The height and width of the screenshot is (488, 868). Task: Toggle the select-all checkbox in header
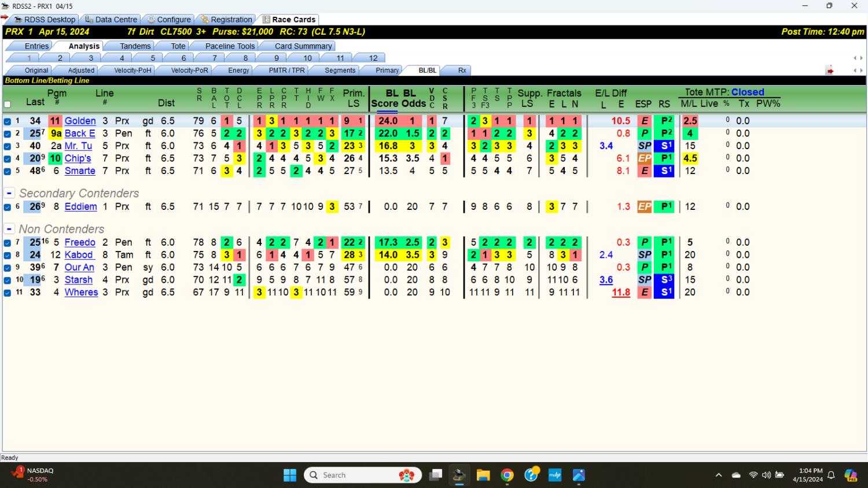[x=8, y=105]
